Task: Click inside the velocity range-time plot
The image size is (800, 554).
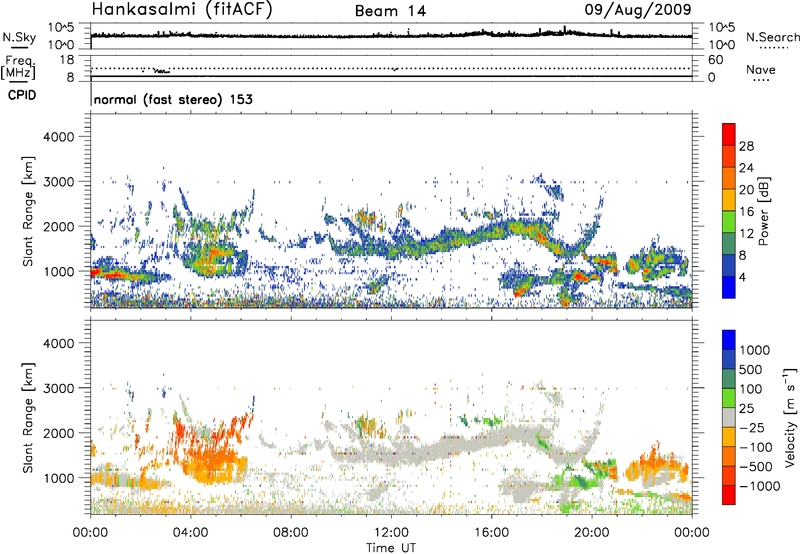Action: tap(391, 417)
